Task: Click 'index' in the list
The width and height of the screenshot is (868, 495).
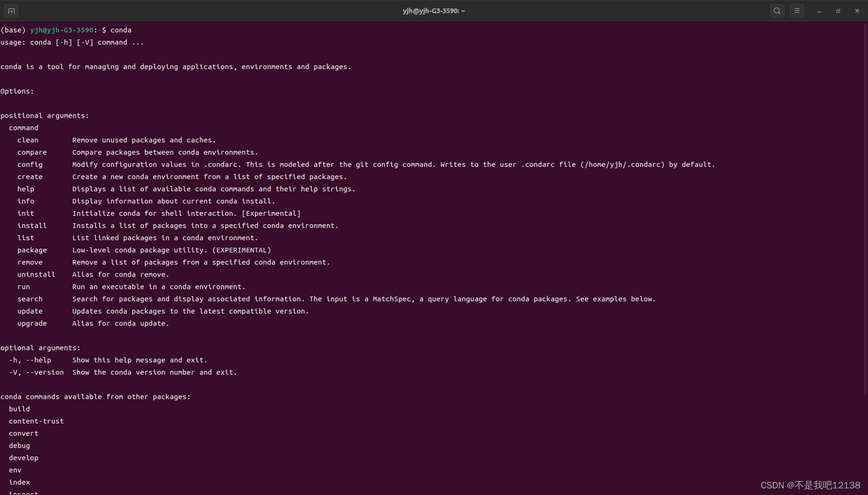Action: click(x=19, y=482)
